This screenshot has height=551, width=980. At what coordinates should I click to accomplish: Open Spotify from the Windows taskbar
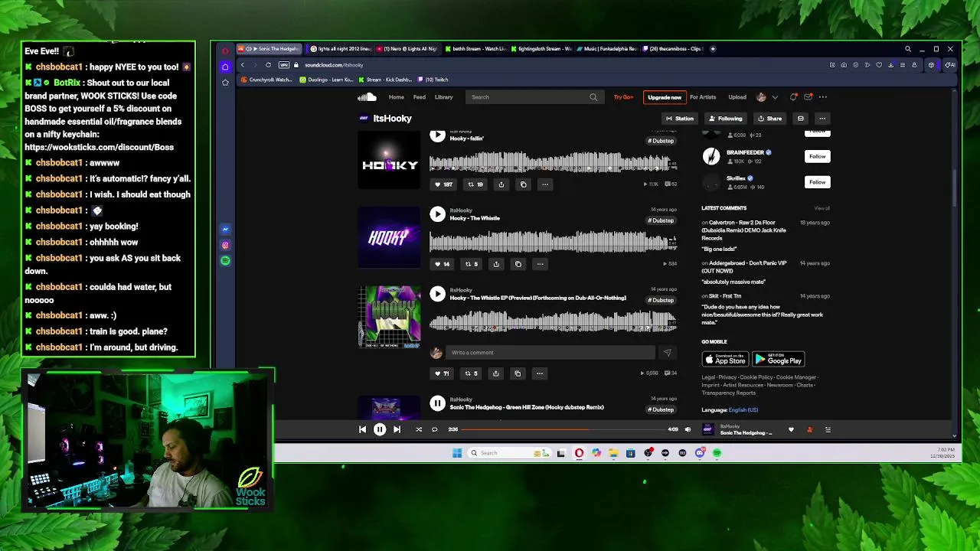click(x=717, y=453)
